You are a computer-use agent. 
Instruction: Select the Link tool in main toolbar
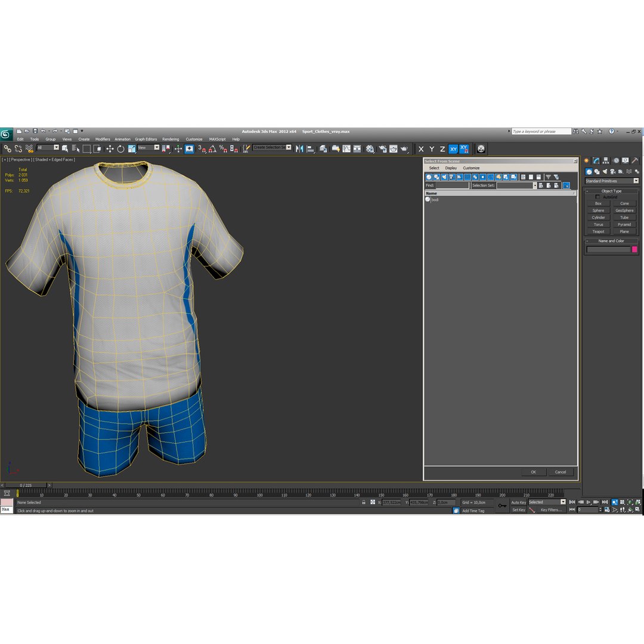click(x=7, y=148)
